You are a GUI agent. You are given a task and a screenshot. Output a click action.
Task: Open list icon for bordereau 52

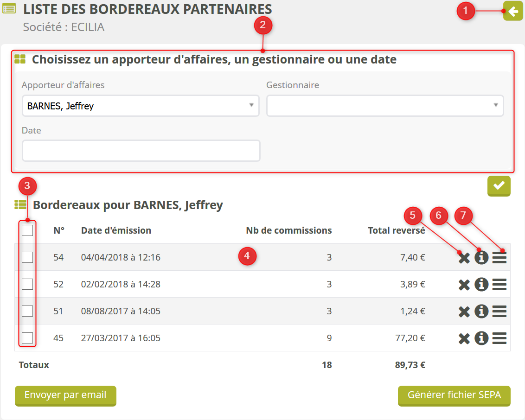pos(499,285)
